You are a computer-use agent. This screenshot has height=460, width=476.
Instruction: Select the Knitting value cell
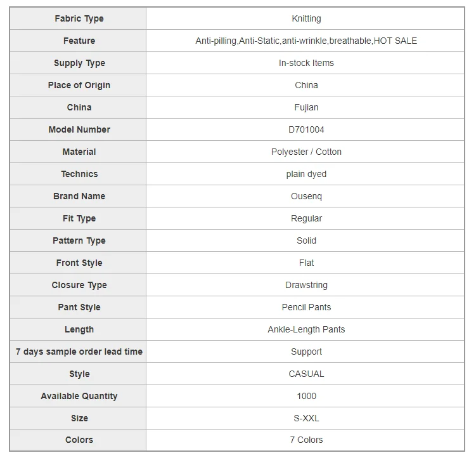tap(306, 18)
